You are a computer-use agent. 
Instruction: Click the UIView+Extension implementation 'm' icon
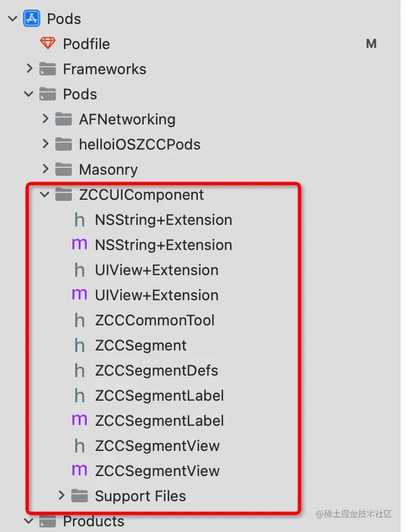point(80,295)
